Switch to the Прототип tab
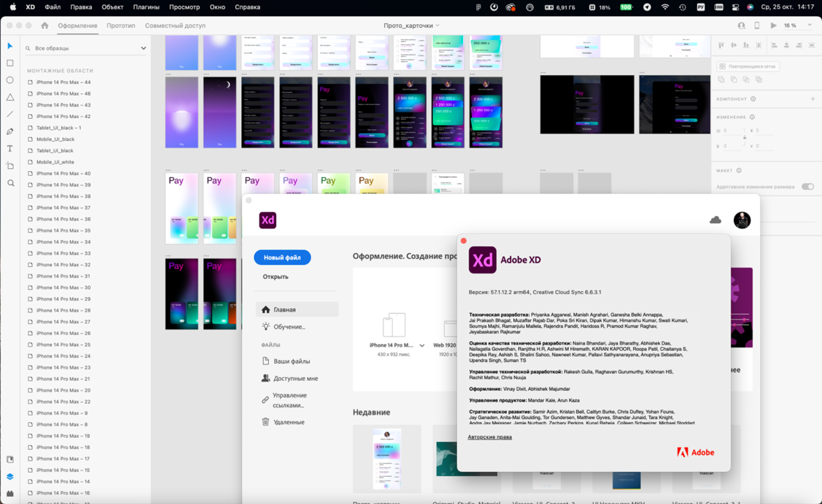 click(121, 25)
